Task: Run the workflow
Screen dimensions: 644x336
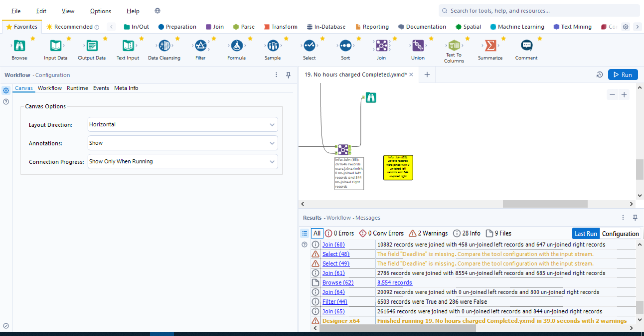Action: pos(623,74)
